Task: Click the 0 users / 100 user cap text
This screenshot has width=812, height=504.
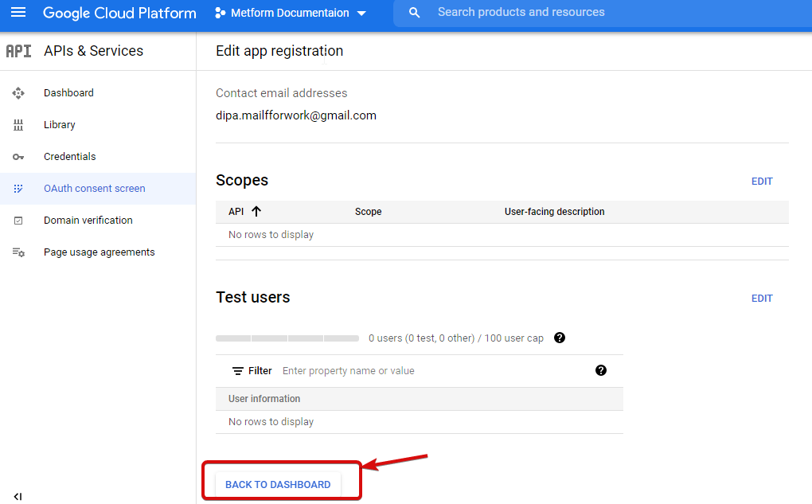Action: click(x=455, y=338)
